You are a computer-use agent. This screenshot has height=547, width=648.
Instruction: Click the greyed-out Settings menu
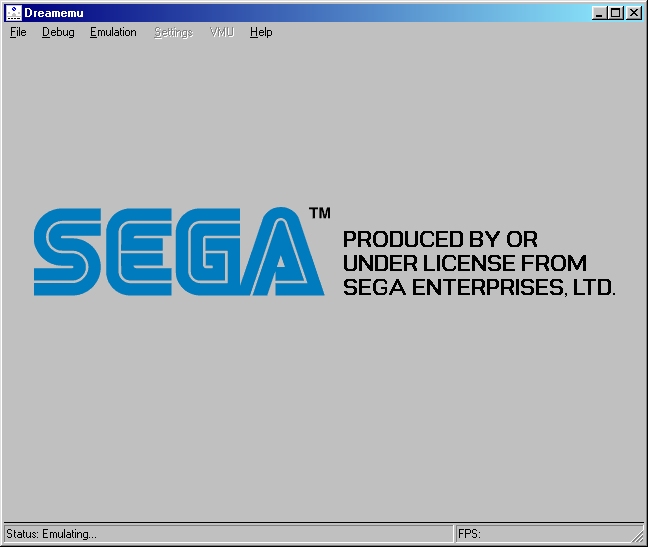pyautogui.click(x=174, y=32)
